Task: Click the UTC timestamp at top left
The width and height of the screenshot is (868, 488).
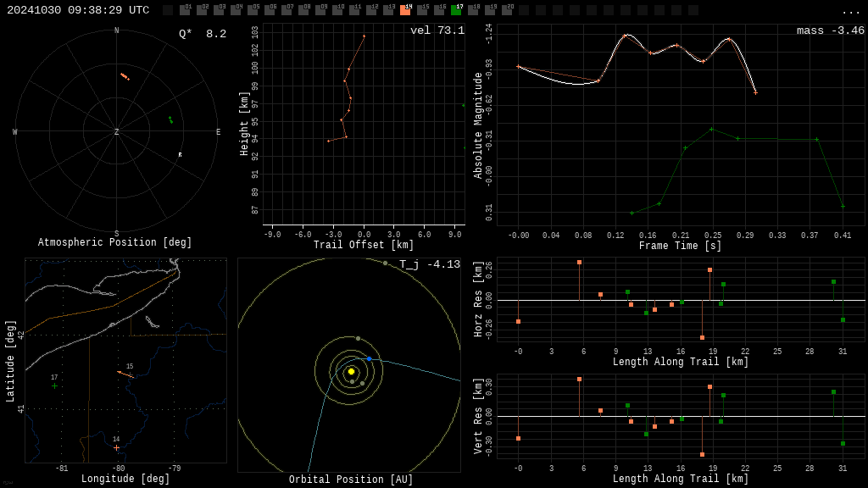Action: pyautogui.click(x=78, y=10)
